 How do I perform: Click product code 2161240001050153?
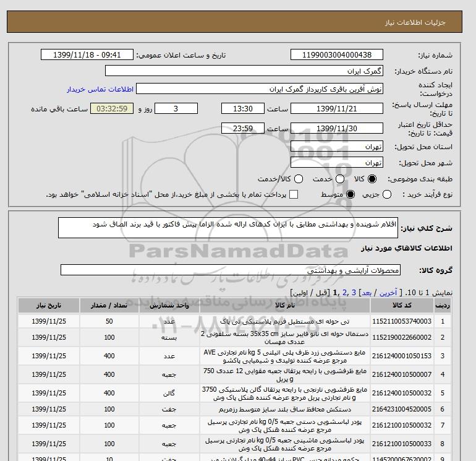pos(402,356)
